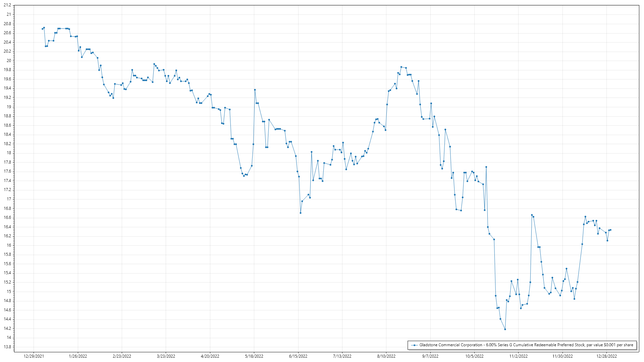Click the 12/28/2022 x-axis date label
Image resolution: width=644 pixels, height=362 pixels.
coord(606,356)
